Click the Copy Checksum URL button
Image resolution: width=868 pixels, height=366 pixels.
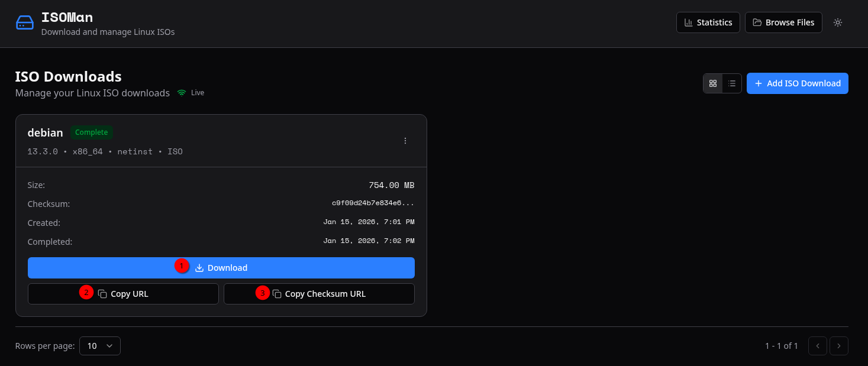tap(319, 294)
